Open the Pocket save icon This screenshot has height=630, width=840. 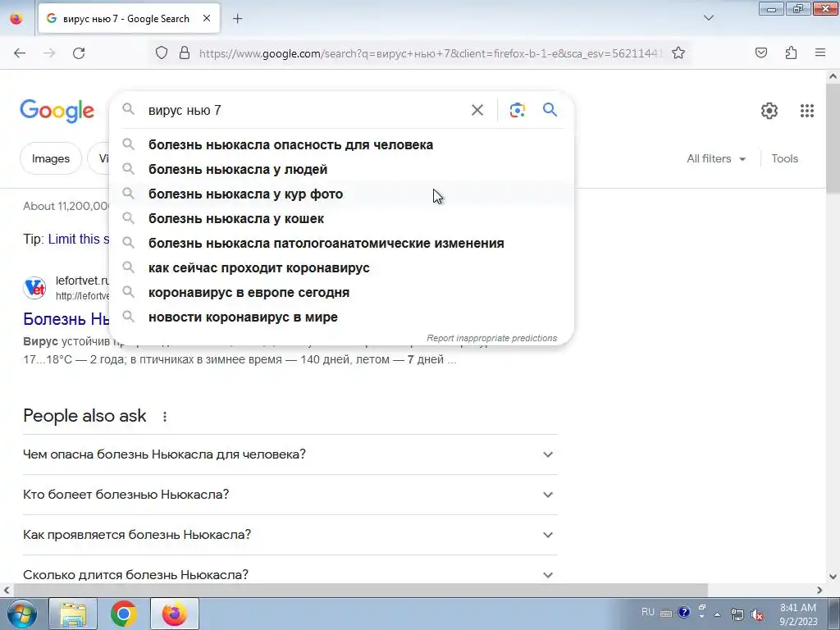pos(761,52)
